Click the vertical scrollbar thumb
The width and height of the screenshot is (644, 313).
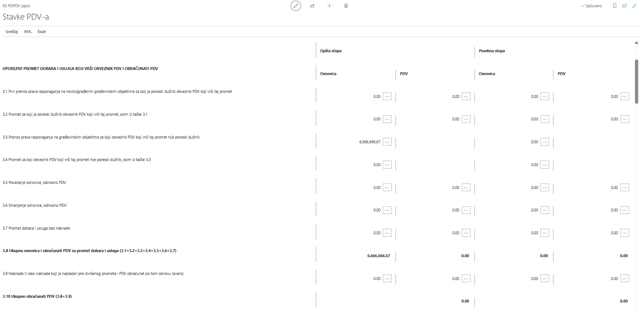pos(636,82)
